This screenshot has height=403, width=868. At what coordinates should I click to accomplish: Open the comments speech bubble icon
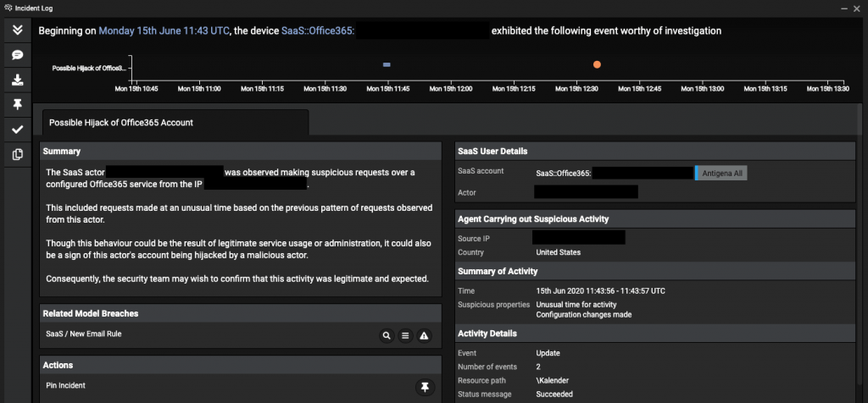pos(17,54)
